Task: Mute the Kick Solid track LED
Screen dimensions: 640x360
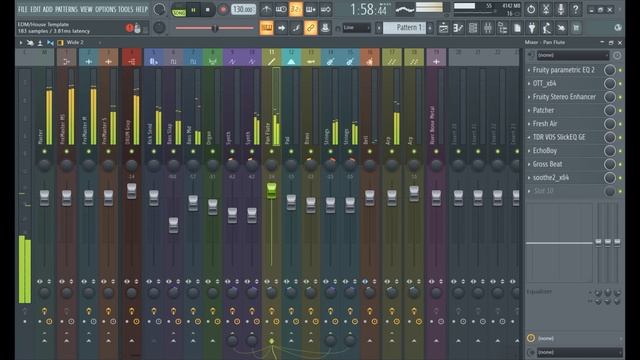Action: click(x=153, y=151)
